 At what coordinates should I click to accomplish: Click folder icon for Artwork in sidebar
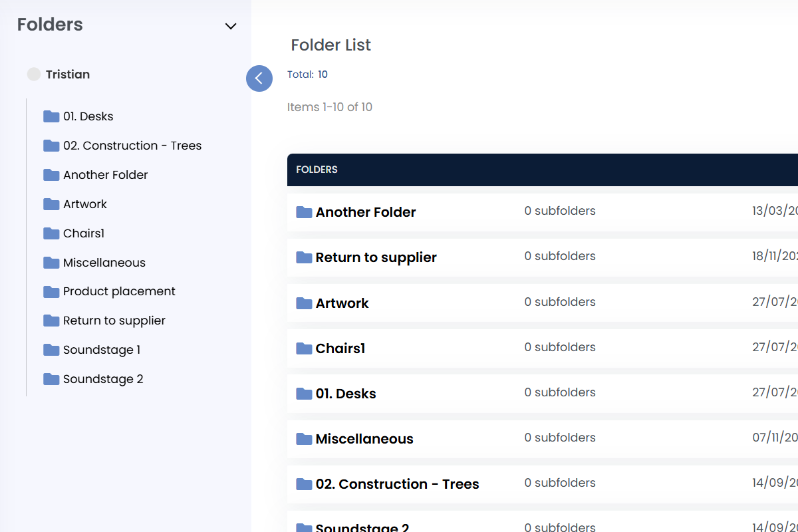(51, 204)
